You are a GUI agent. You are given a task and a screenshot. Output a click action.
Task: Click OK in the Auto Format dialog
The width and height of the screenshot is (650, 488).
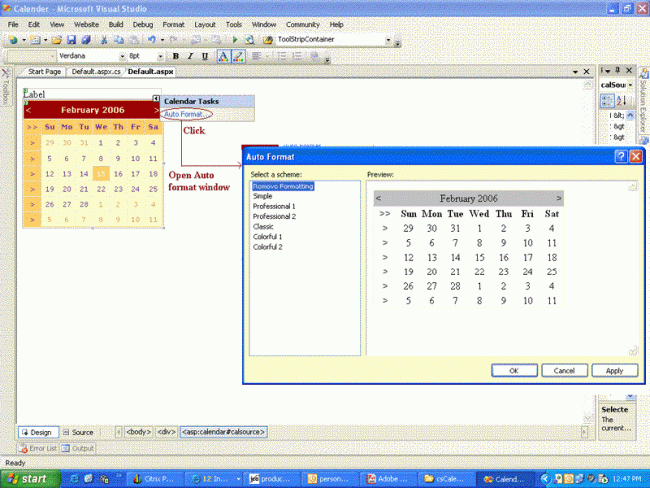coord(514,371)
